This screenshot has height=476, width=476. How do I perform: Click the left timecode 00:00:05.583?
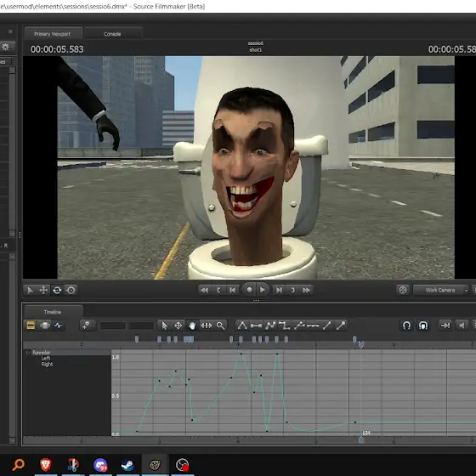point(57,49)
